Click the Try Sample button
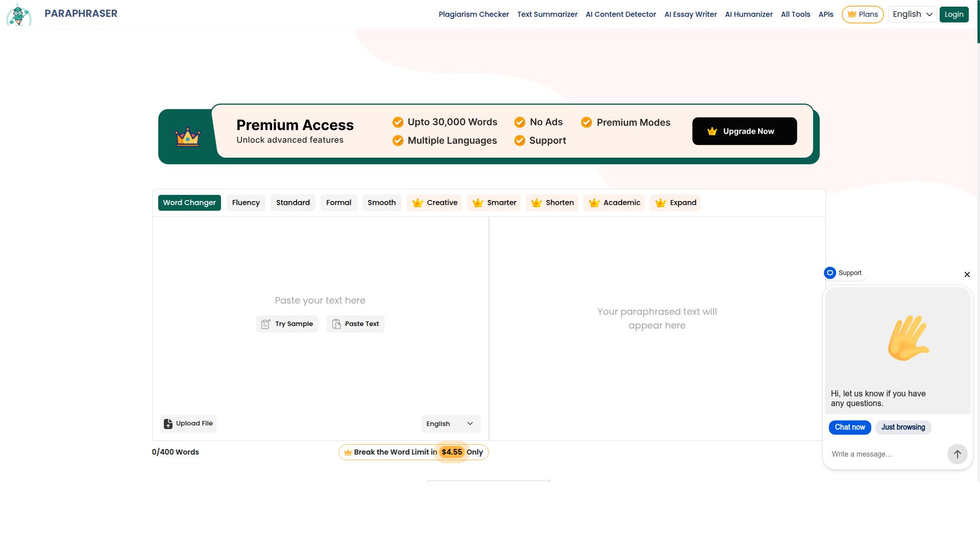This screenshot has width=980, height=551. click(287, 324)
